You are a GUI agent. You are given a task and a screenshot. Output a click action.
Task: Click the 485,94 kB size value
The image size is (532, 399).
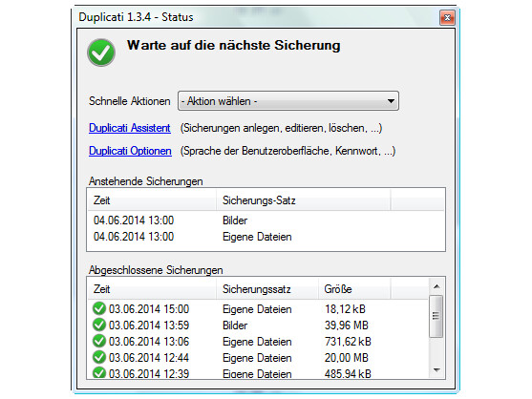click(x=348, y=373)
